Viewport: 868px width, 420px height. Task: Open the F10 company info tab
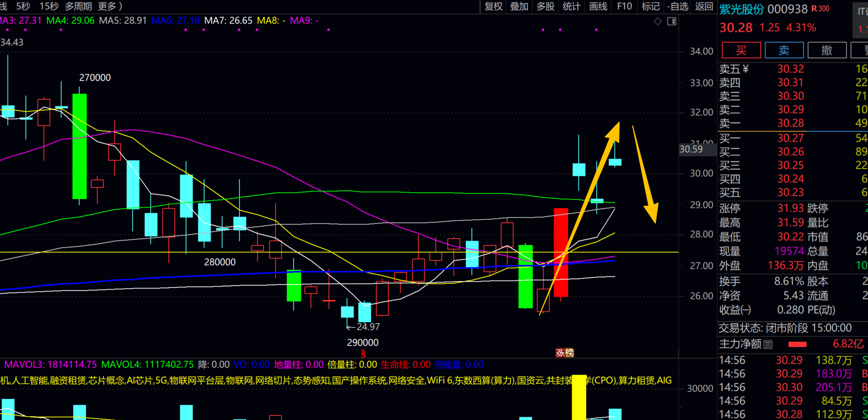[x=624, y=7]
